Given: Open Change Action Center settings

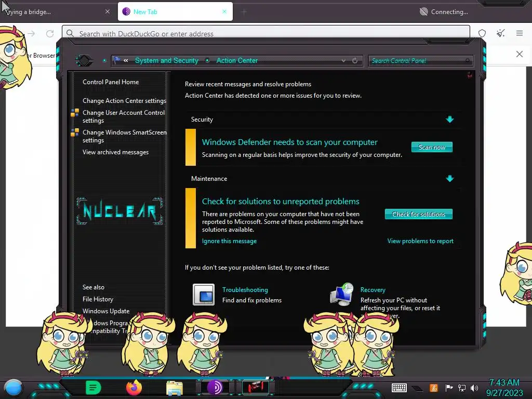Looking at the screenshot, I should click(x=125, y=100).
